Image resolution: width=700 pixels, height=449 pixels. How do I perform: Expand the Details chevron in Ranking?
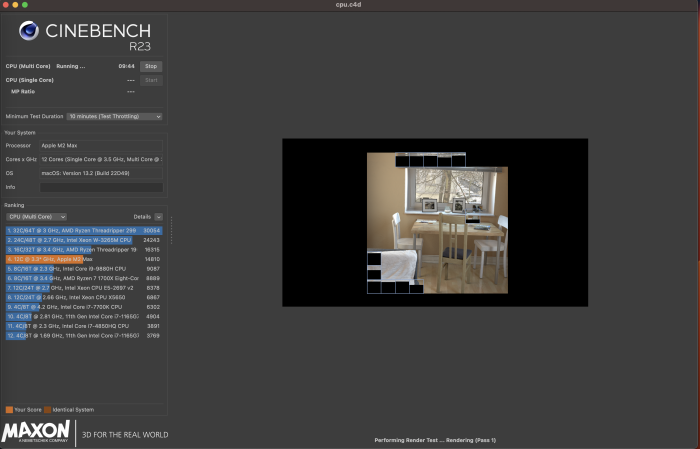tap(158, 217)
